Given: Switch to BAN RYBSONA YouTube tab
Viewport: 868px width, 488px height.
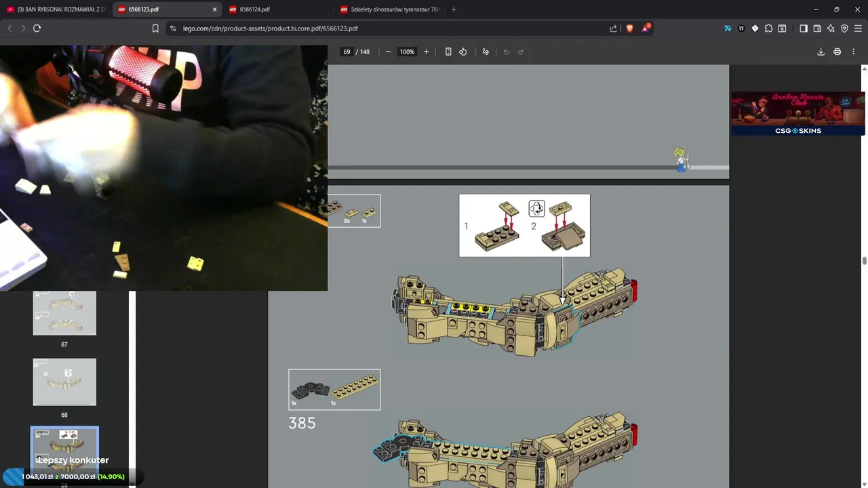Looking at the screenshot, I should [56, 9].
